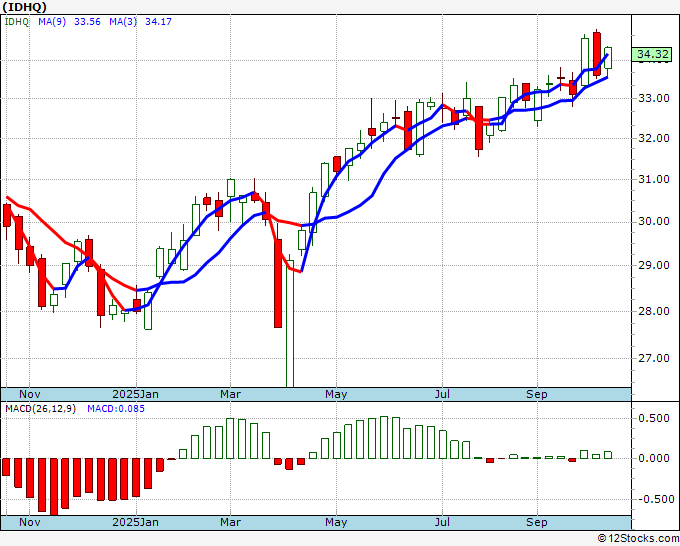Screen dimensions: 680x546
Task: Click Jul on the MACD panel axis
Action: tap(442, 522)
